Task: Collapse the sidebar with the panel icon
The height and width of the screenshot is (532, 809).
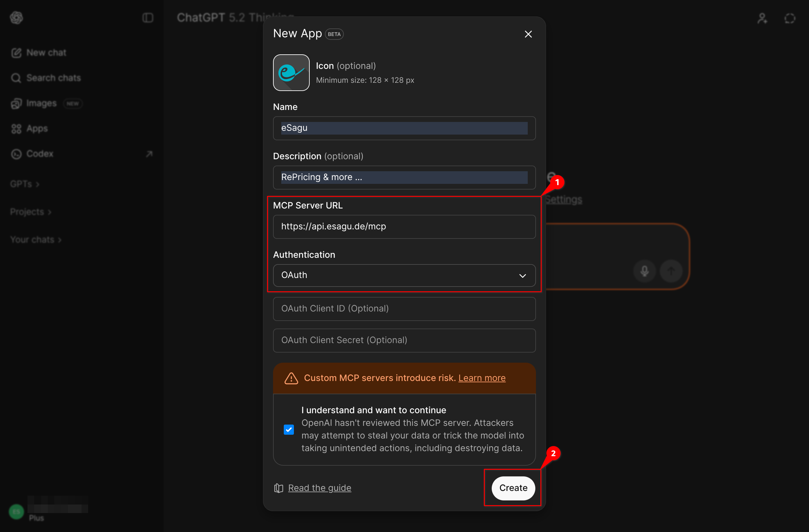Action: click(148, 18)
